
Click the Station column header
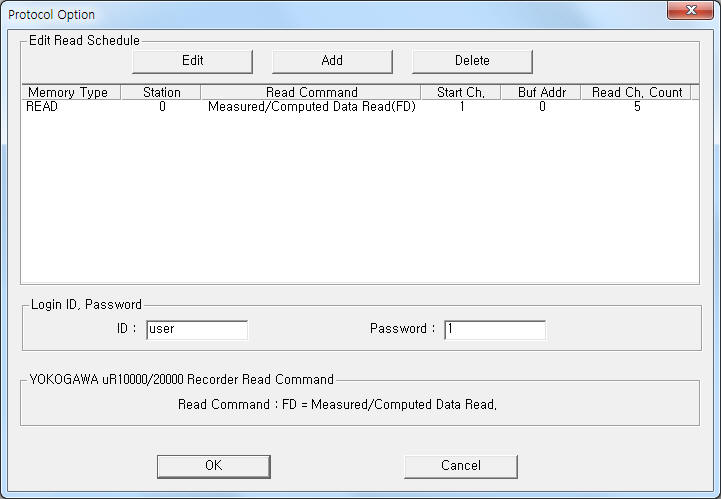(161, 93)
